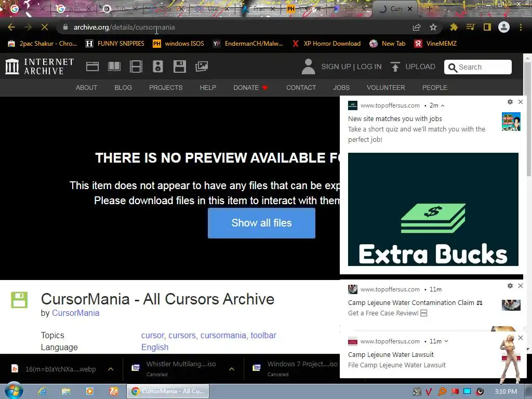Image resolution: width=532 pixels, height=399 pixels.
Task: Open the JOBS menu item
Action: (341, 87)
